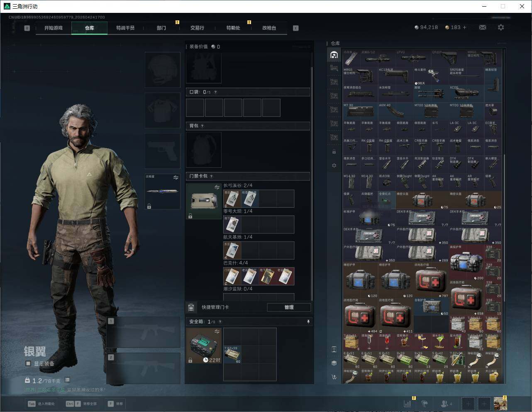Open the settings gear in the top bar
This screenshot has width=532, height=412.
click(x=501, y=27)
